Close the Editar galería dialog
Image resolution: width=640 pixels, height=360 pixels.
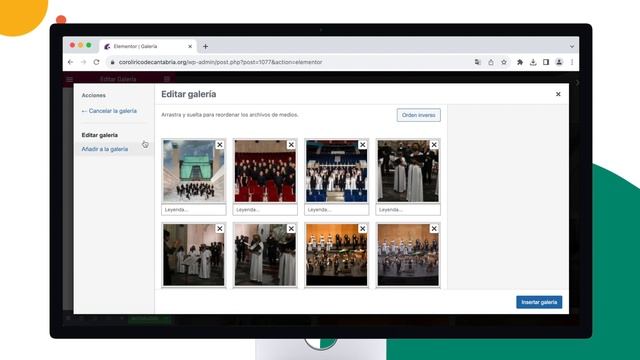[x=558, y=94]
